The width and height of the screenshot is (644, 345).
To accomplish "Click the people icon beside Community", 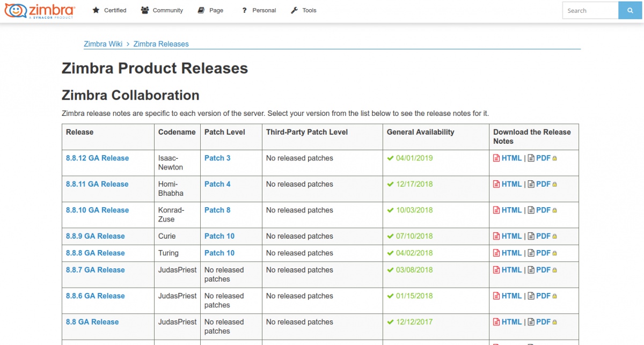I will click(145, 10).
